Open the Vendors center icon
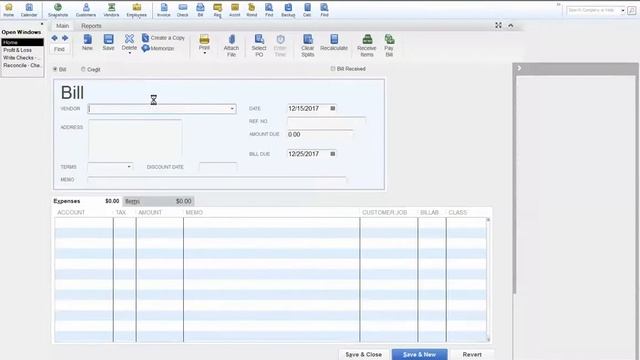Screen dimensions: 640x360 (x=111, y=10)
